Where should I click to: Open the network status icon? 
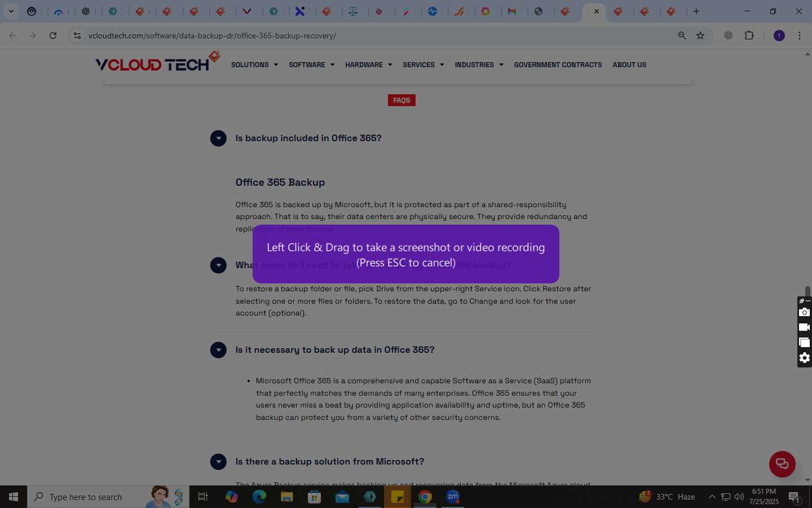pyautogui.click(x=726, y=497)
